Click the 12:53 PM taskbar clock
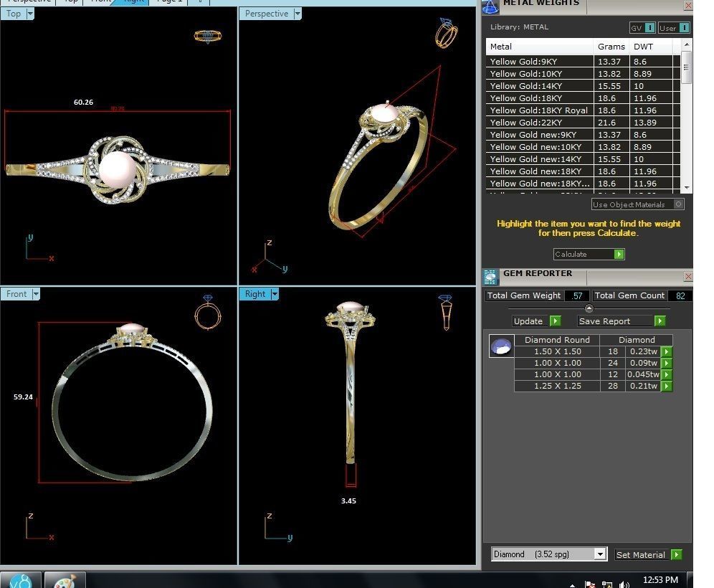 (660, 580)
